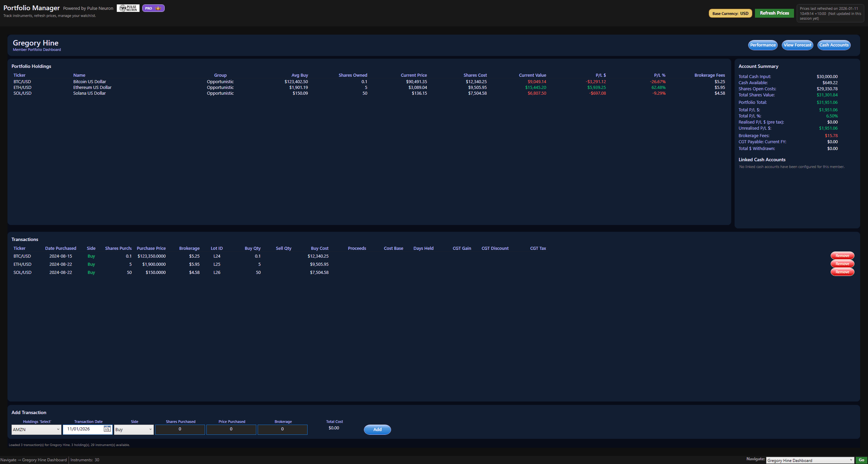
Task: Open the View Forecast screen
Action: [x=797, y=45]
